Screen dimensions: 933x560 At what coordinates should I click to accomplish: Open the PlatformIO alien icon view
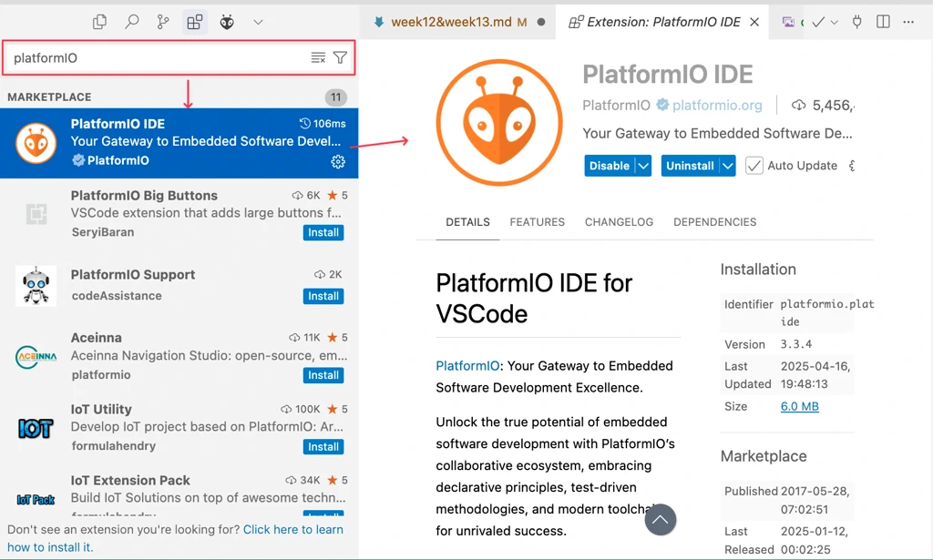[227, 23]
